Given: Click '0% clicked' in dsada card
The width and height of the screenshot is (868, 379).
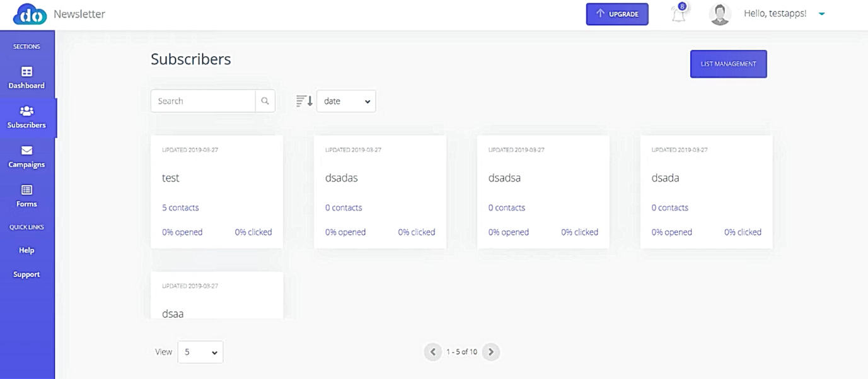Looking at the screenshot, I should [x=743, y=232].
